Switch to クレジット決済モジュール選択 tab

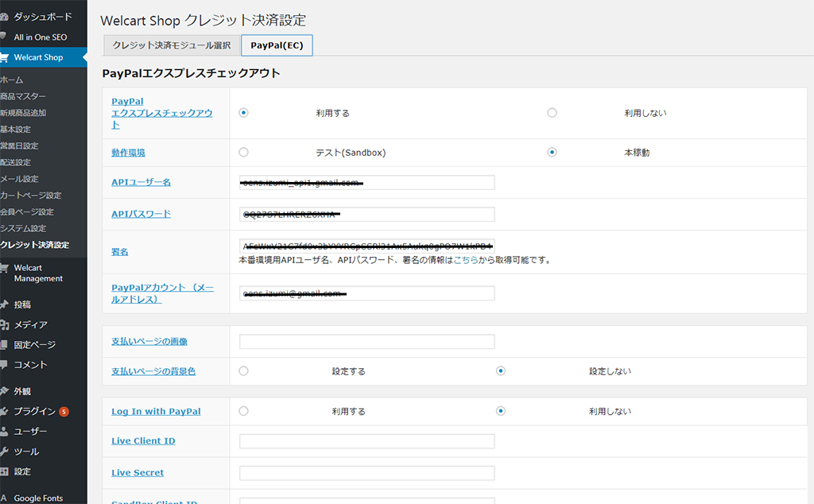172,45
